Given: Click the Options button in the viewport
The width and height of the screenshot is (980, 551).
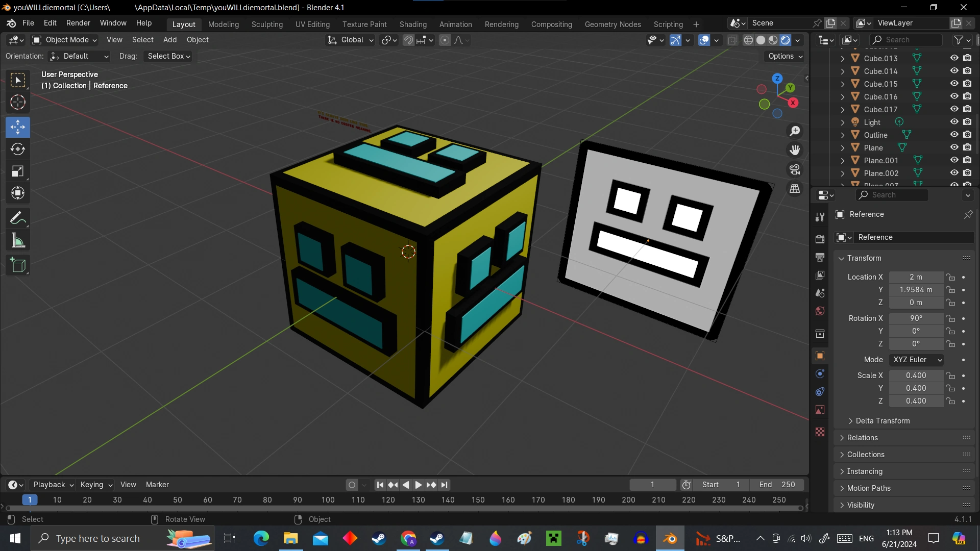Looking at the screenshot, I should 785,56.
